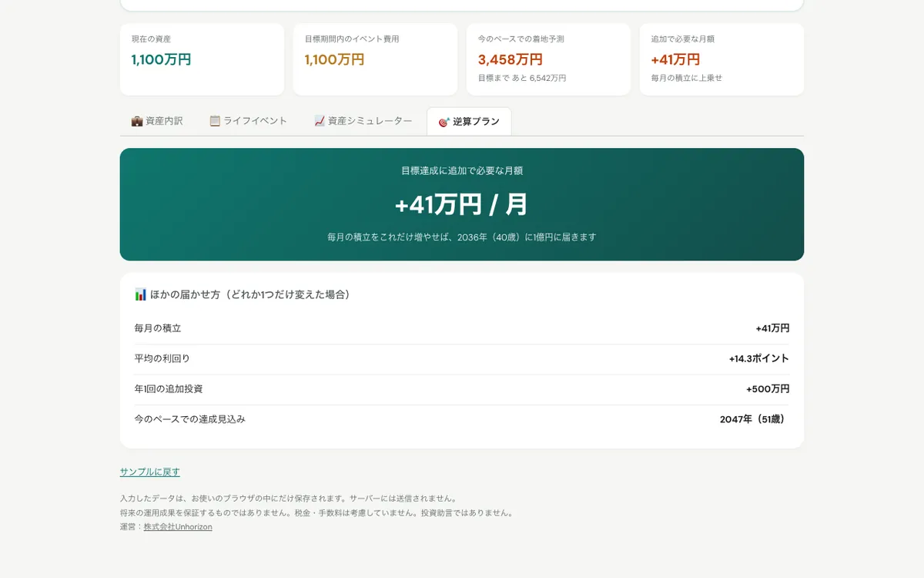Click the 目標期間内のイベント費用 card label
Image resolution: width=924 pixels, height=578 pixels.
pyautogui.click(x=352, y=39)
